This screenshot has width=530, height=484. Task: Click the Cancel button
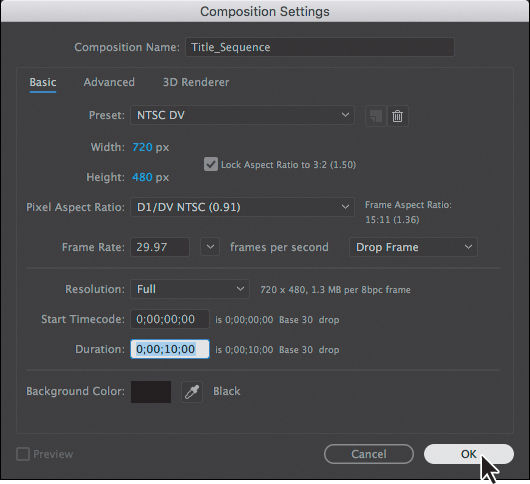369,454
